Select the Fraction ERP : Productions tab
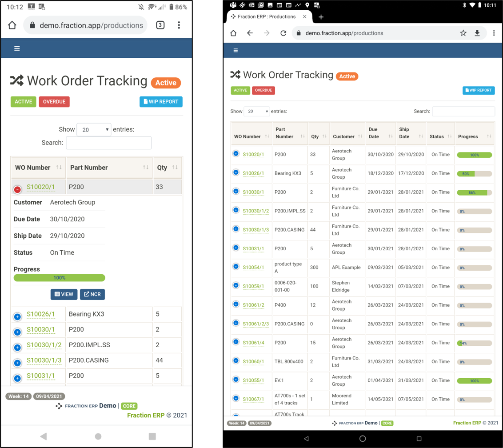 pos(266,17)
